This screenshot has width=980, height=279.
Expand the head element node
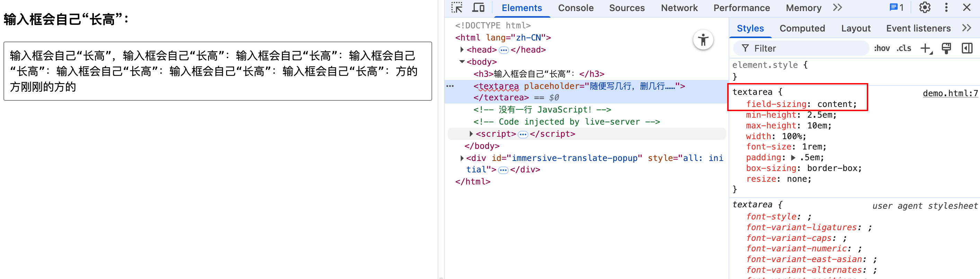tap(462, 49)
